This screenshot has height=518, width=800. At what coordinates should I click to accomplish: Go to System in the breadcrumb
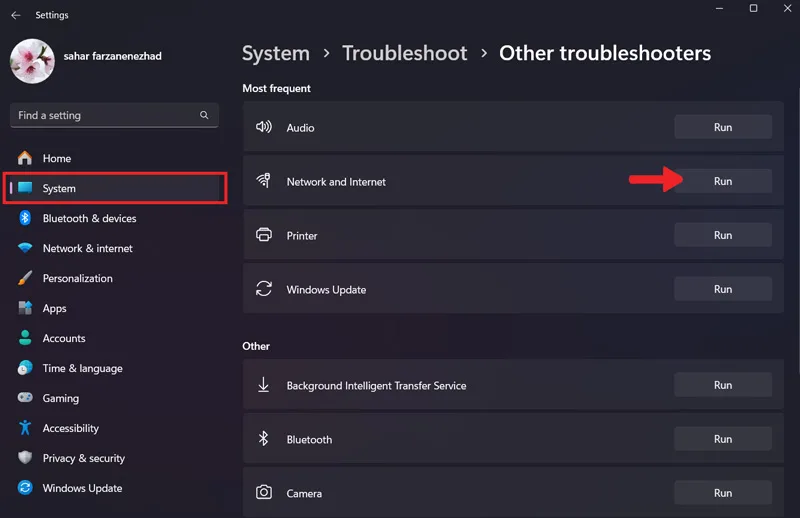click(x=276, y=53)
